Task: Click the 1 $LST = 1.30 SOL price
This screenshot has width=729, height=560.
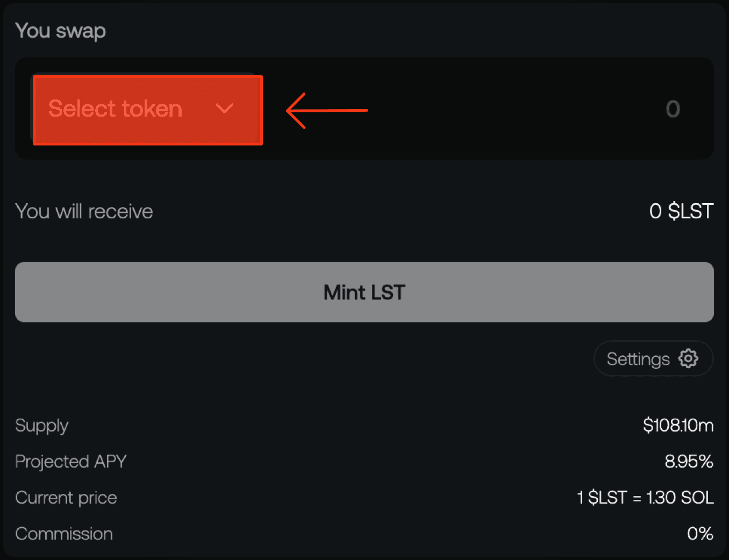Action: coord(645,497)
